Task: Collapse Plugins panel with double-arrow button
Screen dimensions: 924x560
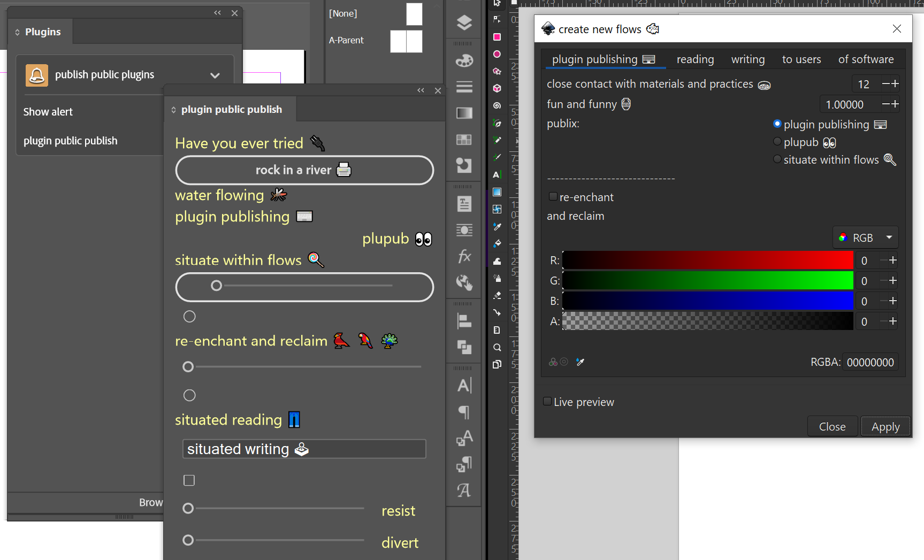Action: 217,13
